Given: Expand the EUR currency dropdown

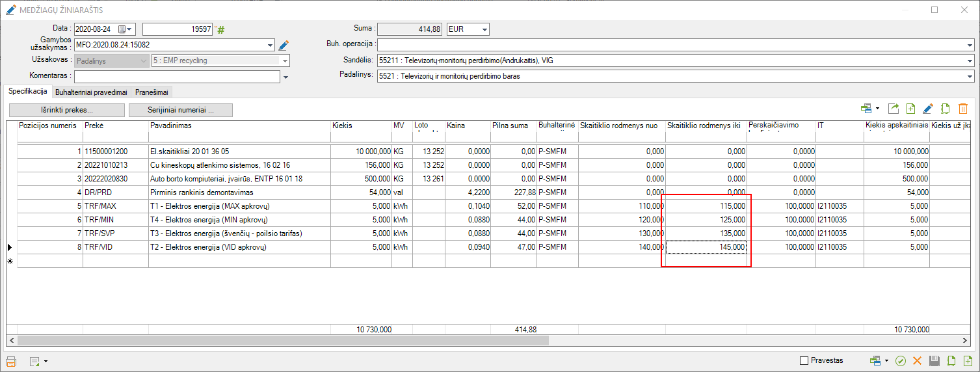Looking at the screenshot, I should (x=483, y=29).
